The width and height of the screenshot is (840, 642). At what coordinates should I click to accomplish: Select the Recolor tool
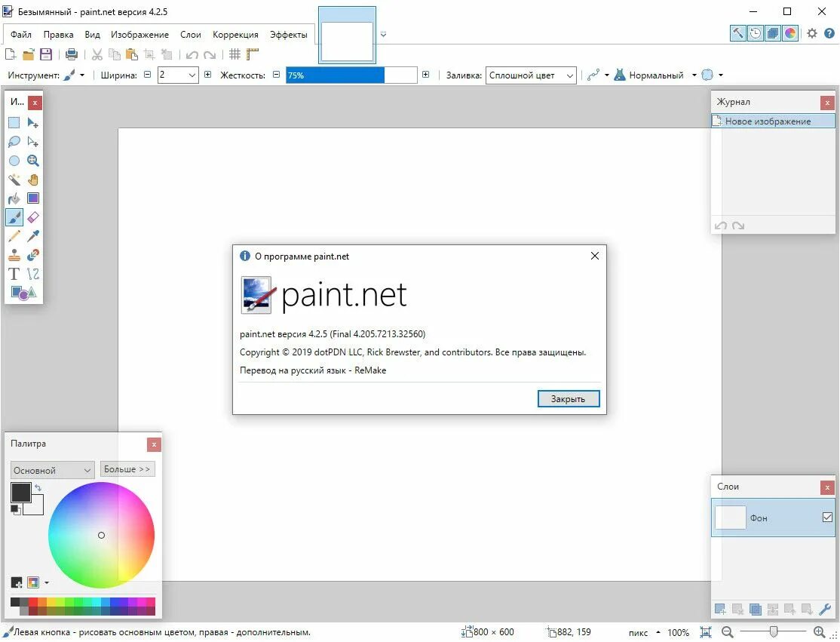coord(32,254)
